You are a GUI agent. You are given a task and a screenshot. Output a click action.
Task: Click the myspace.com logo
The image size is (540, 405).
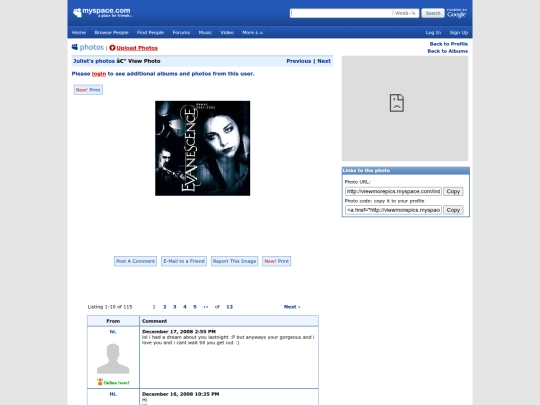pos(102,12)
